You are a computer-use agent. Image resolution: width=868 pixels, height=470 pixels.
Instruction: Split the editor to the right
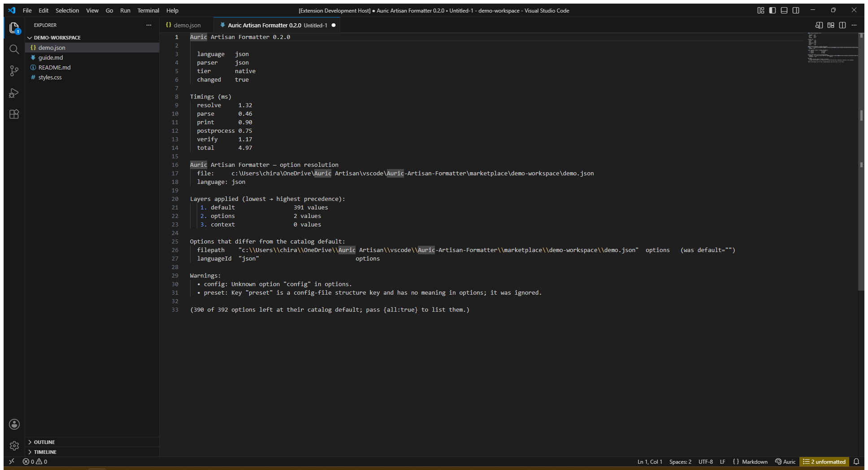842,25
